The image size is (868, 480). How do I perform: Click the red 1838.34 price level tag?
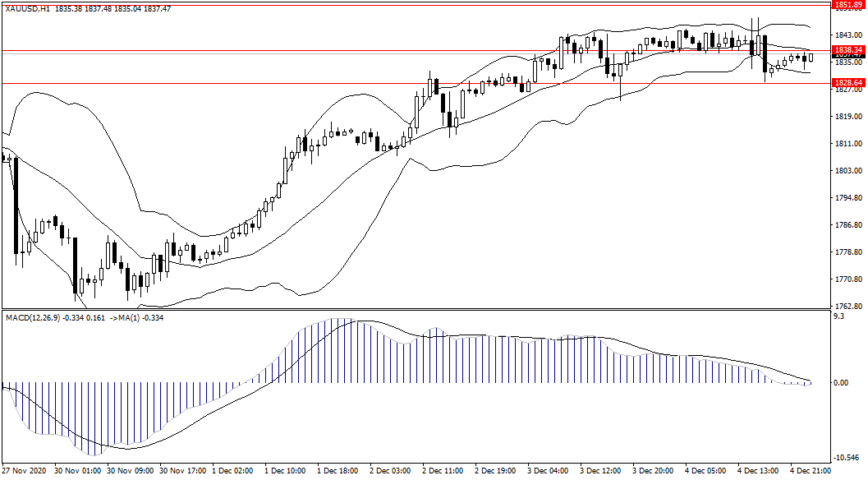tap(847, 50)
